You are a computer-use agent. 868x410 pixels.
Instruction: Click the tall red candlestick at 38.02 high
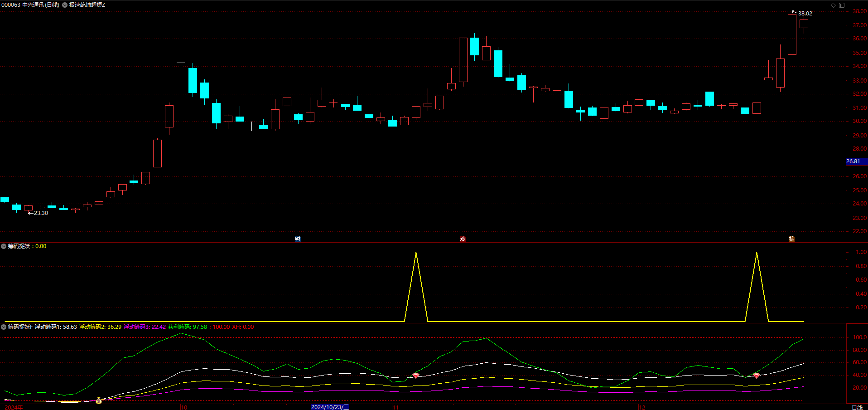pyautogui.click(x=792, y=34)
